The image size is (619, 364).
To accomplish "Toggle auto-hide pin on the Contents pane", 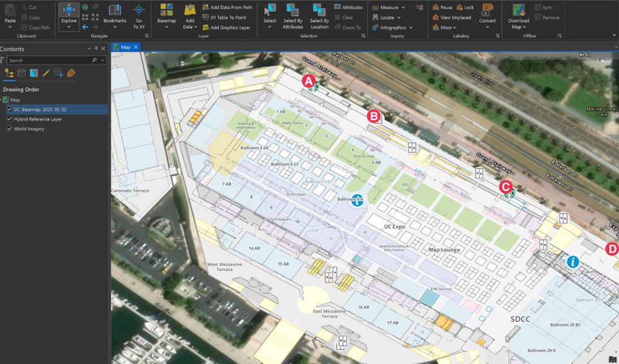I will pos(96,48).
